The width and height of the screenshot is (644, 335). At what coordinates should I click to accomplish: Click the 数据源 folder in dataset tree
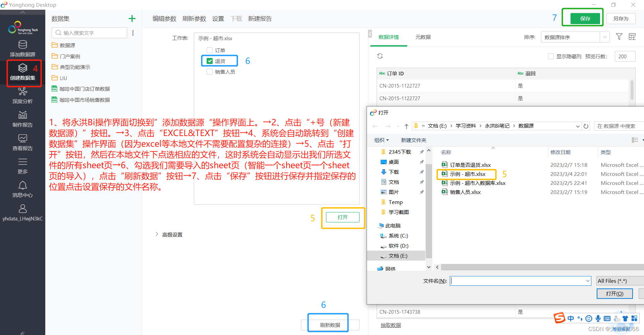63,45
